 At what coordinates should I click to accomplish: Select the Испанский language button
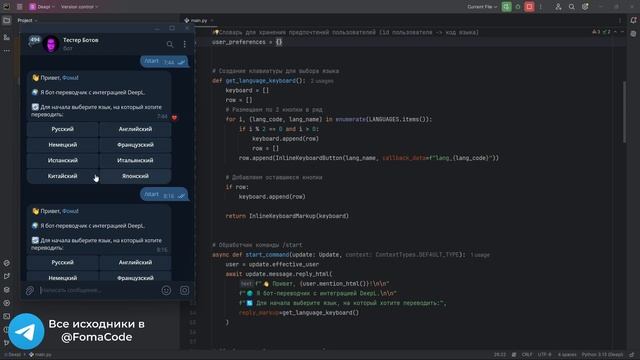point(62,160)
